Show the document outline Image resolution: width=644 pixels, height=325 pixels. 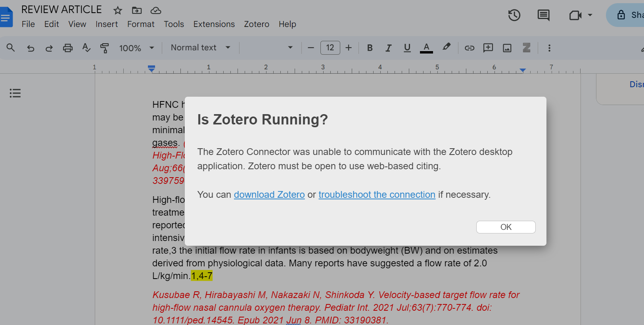(x=15, y=93)
